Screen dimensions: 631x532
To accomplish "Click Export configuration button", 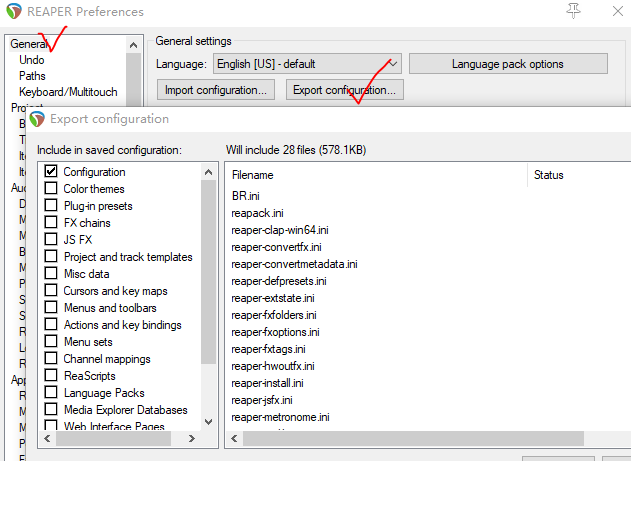I will point(344,90).
